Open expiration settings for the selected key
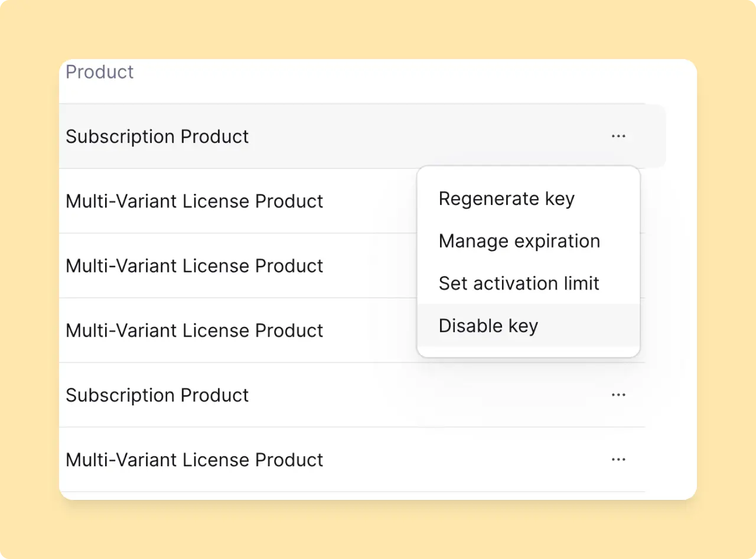The height and width of the screenshot is (559, 756). (x=519, y=241)
